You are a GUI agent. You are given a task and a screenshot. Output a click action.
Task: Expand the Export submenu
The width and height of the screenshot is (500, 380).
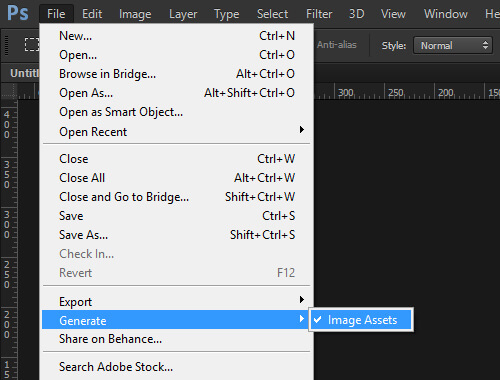tap(177, 301)
